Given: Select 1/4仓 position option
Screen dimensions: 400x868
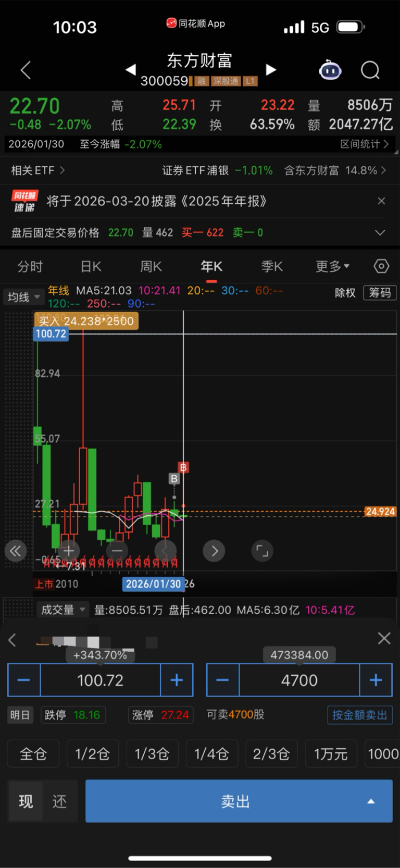Looking at the screenshot, I should pyautogui.click(x=211, y=754).
